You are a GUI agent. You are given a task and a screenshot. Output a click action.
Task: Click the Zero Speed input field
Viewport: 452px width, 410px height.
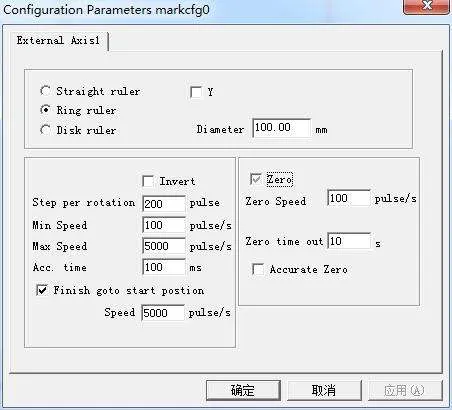349,198
